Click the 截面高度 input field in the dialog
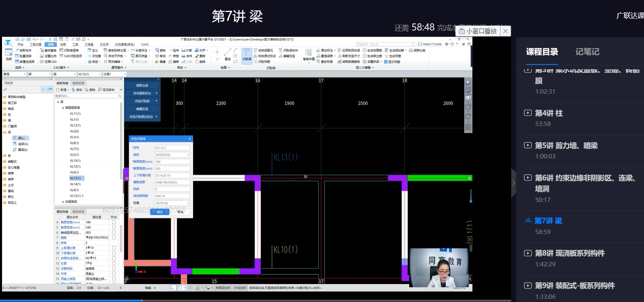 pyautogui.click(x=172, y=168)
